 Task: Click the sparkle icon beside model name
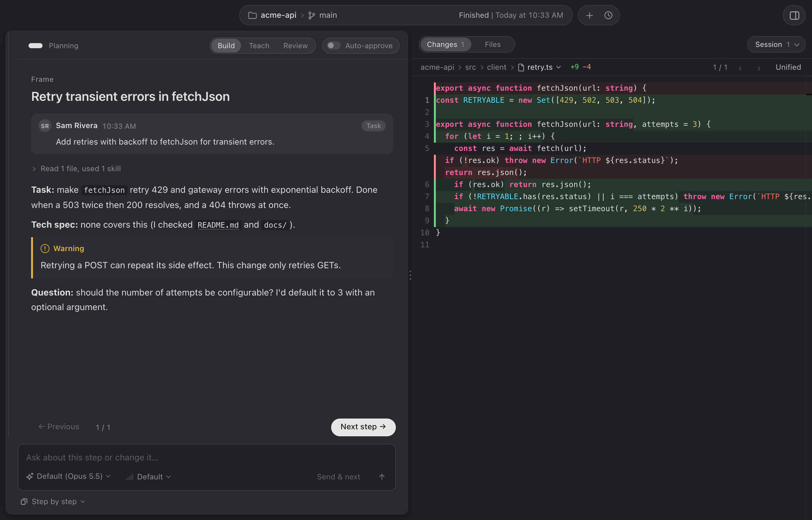[30, 477]
